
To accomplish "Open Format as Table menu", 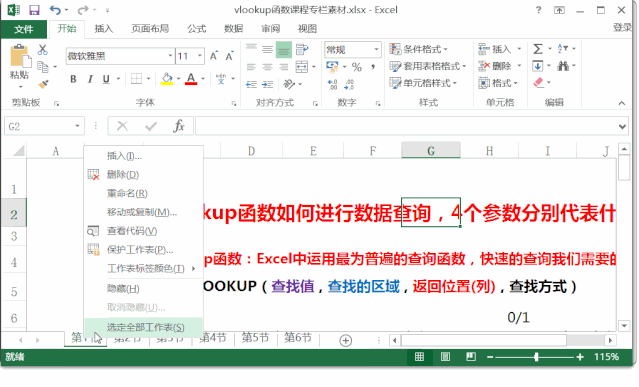I will coord(427,66).
